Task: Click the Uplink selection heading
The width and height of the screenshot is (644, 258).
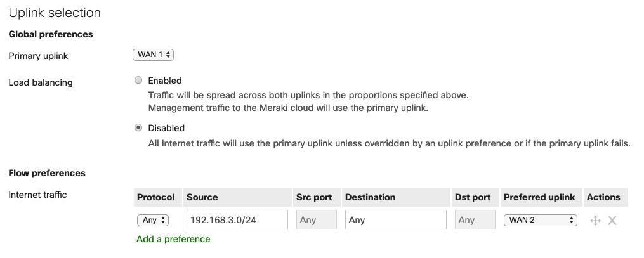Action: coord(55,13)
